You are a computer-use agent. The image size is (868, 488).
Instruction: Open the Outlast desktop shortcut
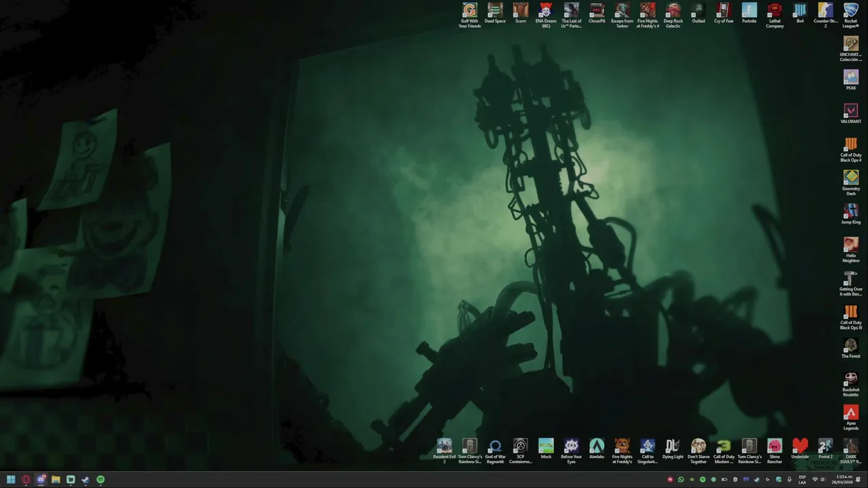[698, 13]
